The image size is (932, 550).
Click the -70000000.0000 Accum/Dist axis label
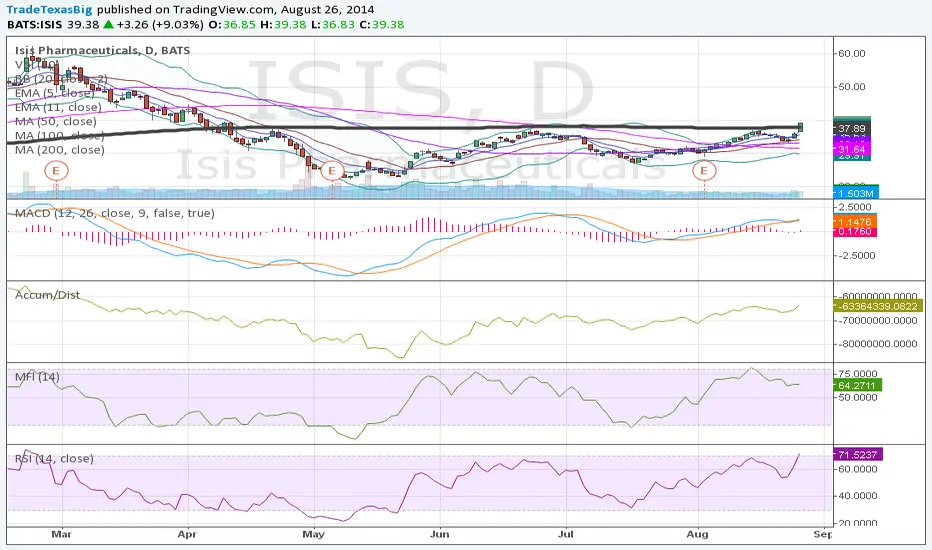point(877,320)
